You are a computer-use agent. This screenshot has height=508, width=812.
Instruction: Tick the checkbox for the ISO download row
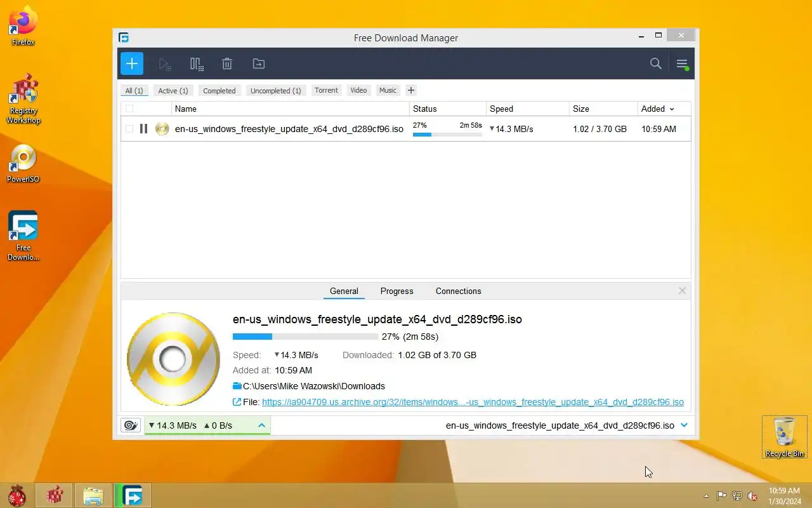click(x=129, y=129)
